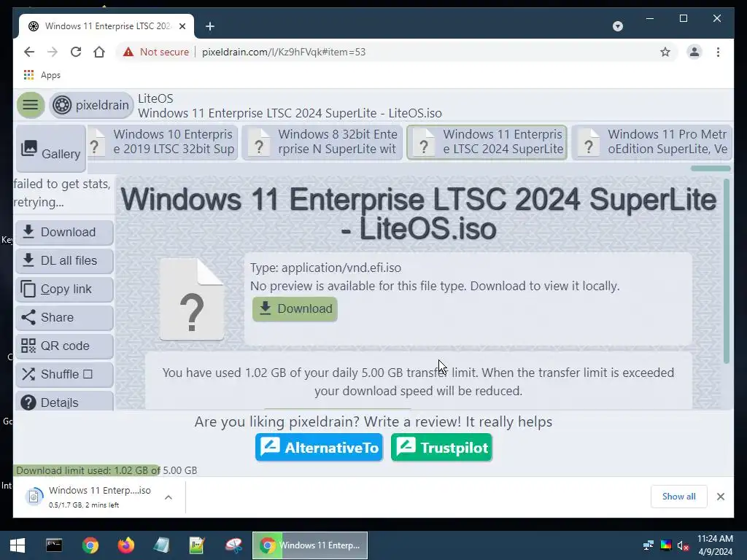Click the Type: application/vnd.efi.iso text
Screen dimensions: 747x560
pyautogui.click(x=326, y=268)
